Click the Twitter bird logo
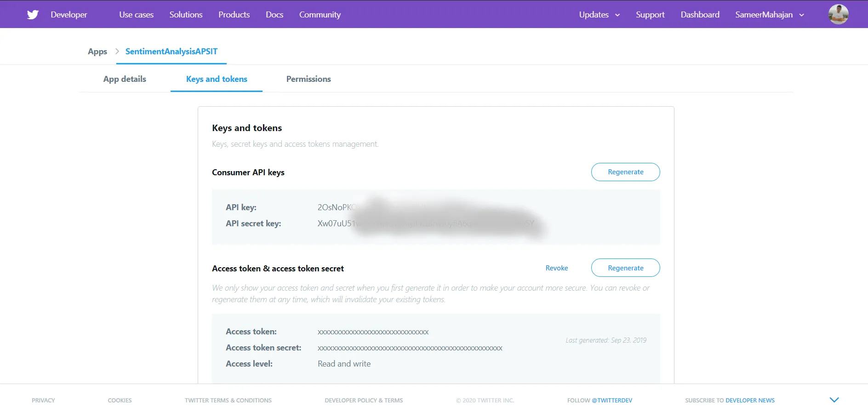868x413 pixels. pos(33,15)
